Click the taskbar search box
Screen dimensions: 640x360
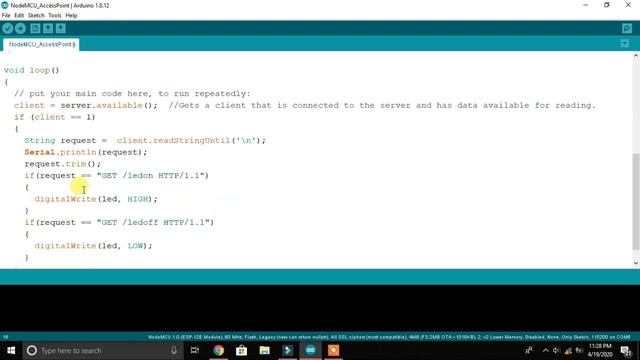pyautogui.click(x=103, y=350)
